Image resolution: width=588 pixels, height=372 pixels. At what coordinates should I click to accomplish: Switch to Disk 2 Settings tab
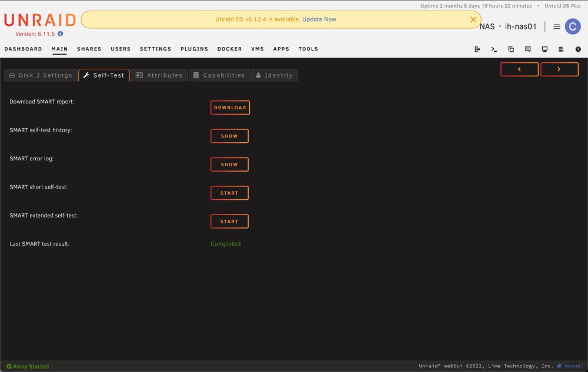41,75
